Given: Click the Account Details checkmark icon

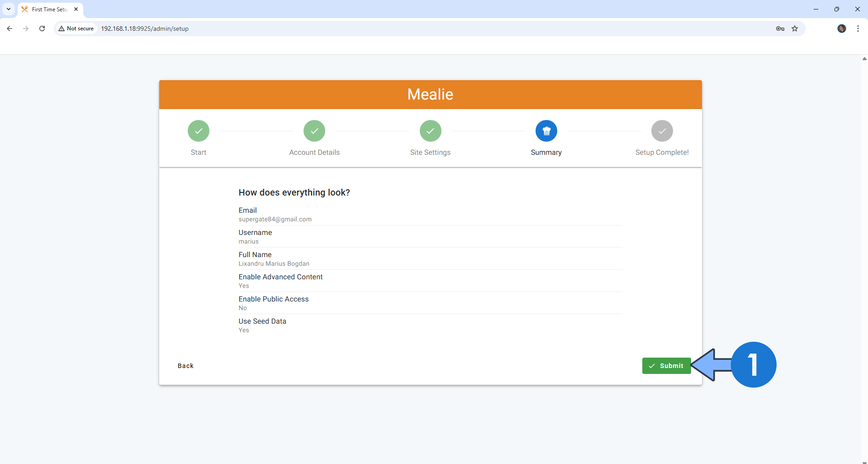Looking at the screenshot, I should (x=314, y=131).
